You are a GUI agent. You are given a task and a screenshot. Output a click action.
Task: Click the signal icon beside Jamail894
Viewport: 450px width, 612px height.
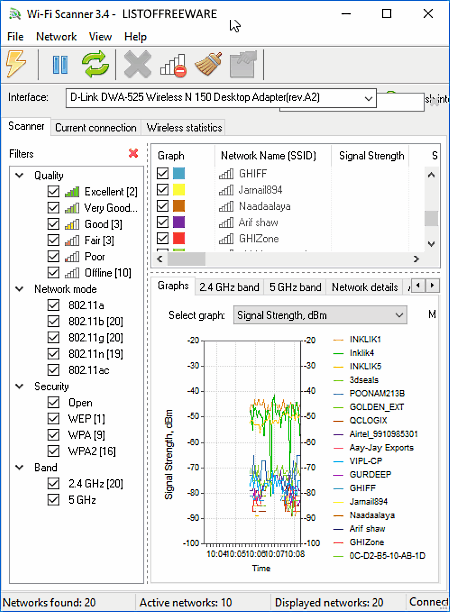226,190
